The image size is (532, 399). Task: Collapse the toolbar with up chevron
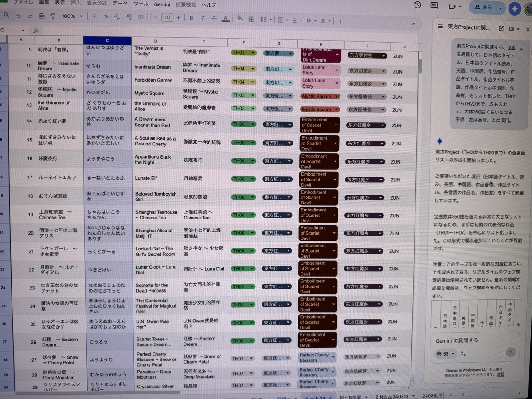click(x=414, y=23)
